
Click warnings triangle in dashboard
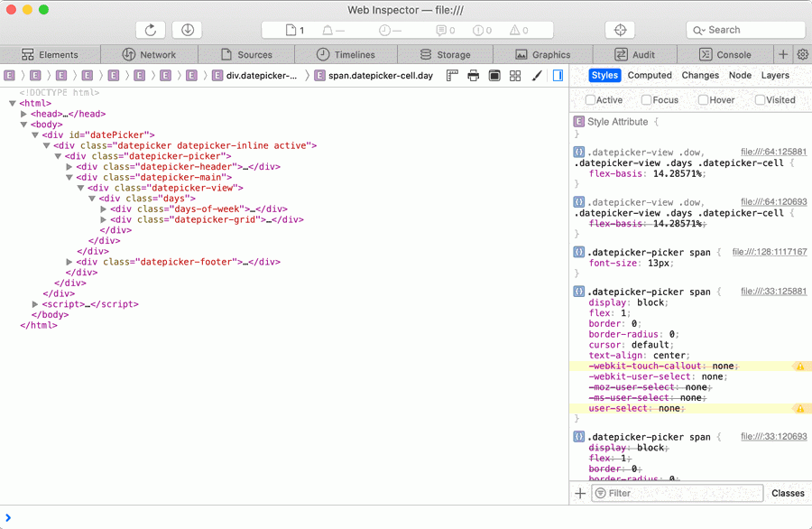click(x=515, y=30)
